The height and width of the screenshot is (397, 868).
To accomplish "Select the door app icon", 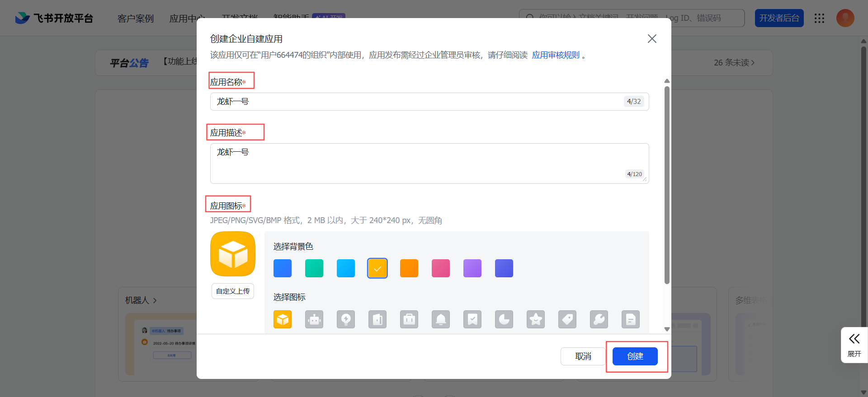I will [x=377, y=319].
